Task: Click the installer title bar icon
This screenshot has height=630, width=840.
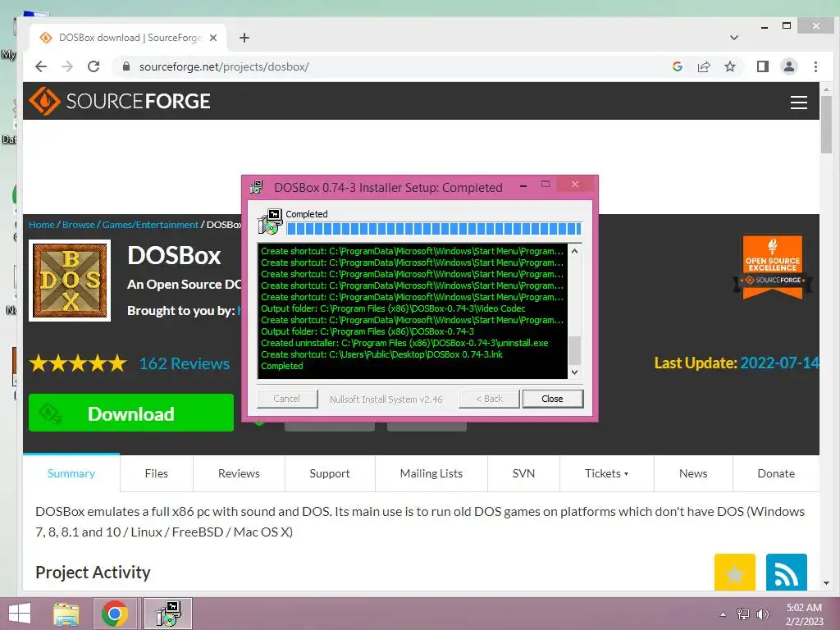Action: click(x=257, y=187)
